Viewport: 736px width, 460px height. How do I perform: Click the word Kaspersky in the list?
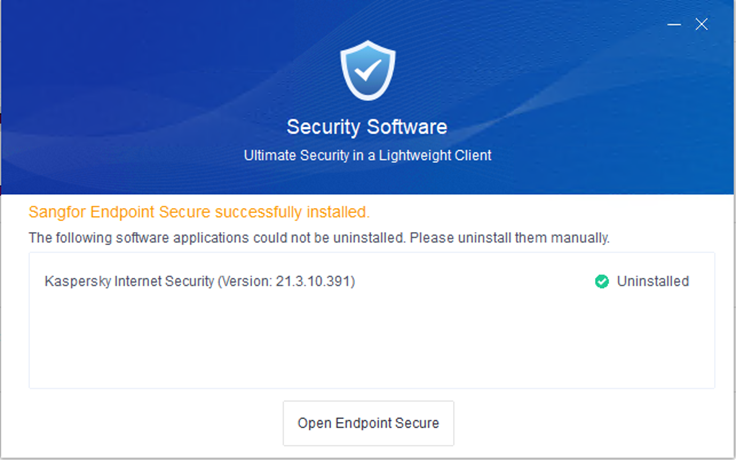[76, 282]
